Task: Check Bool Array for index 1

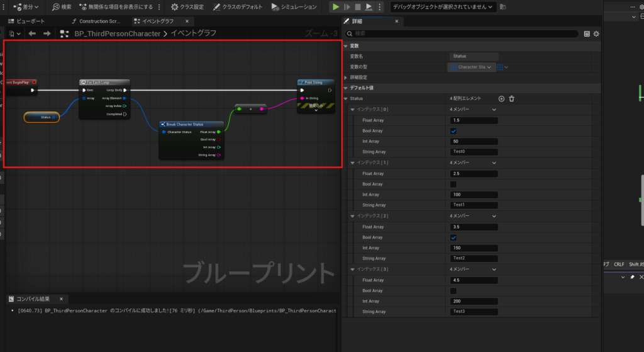Action: 453,184
